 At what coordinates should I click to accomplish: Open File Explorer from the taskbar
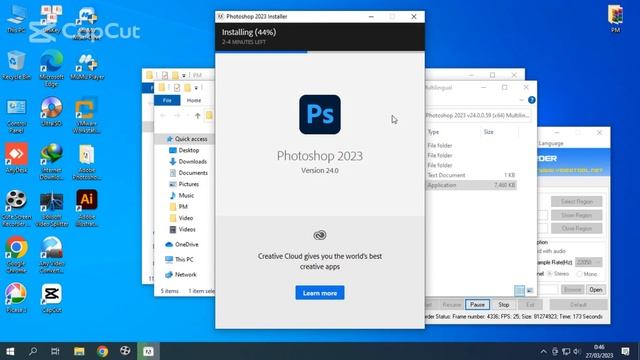coord(79,351)
